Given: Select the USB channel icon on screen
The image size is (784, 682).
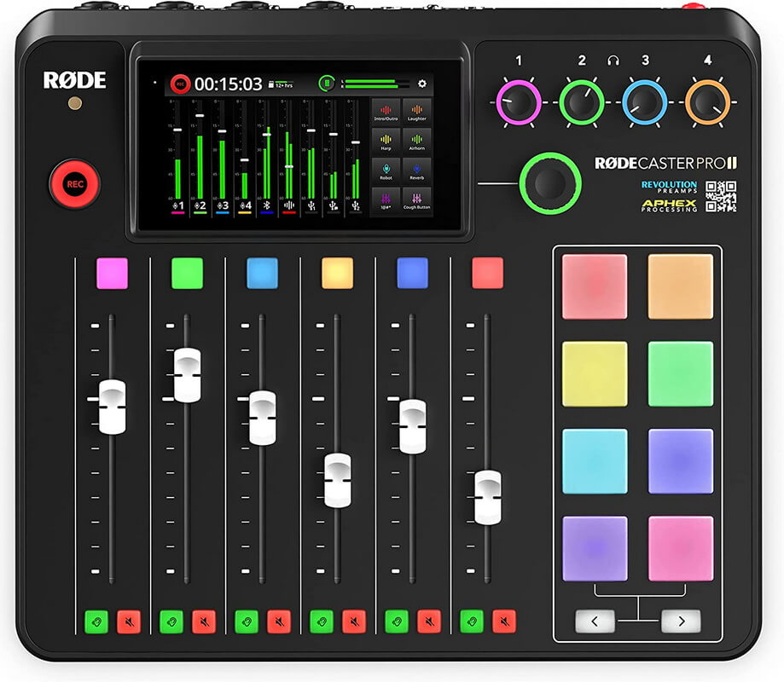Looking at the screenshot, I should [312, 205].
